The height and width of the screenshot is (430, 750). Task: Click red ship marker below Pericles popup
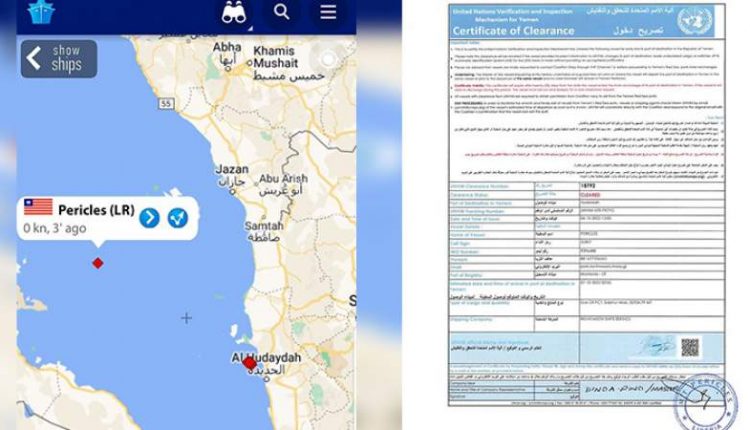(98, 263)
